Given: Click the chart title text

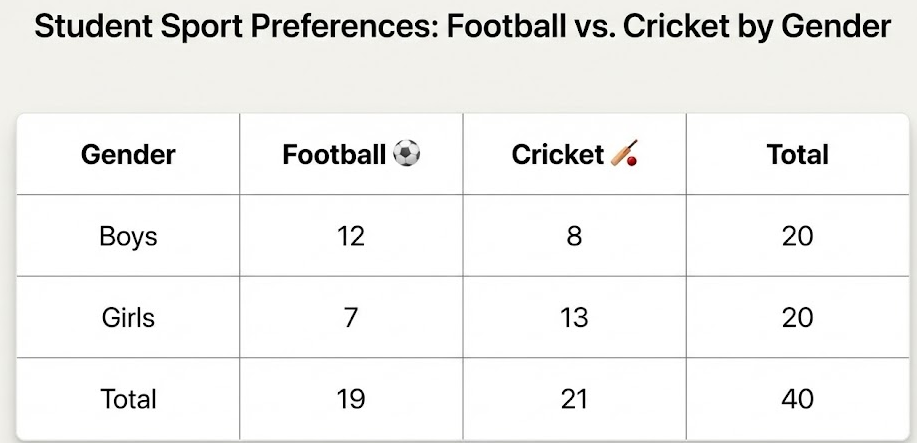Looking at the screenshot, I should click(x=461, y=27).
